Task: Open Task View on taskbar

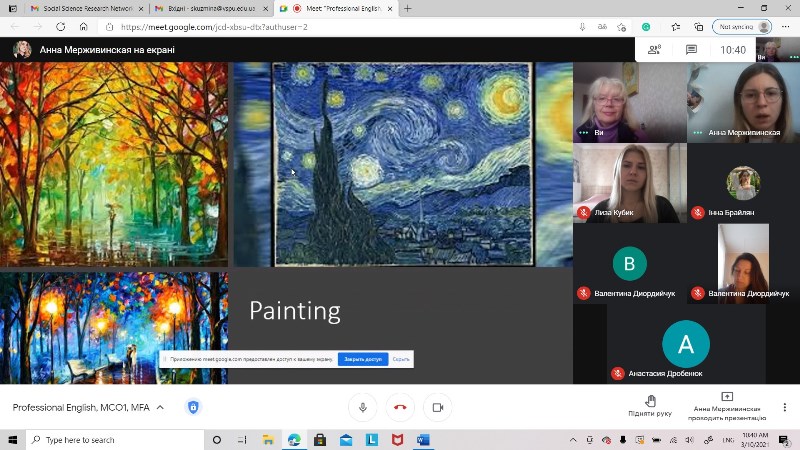Action: tap(242, 440)
